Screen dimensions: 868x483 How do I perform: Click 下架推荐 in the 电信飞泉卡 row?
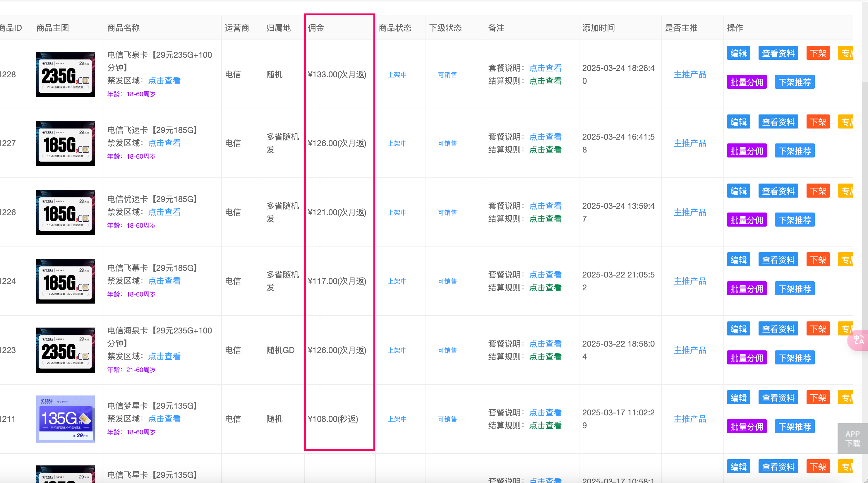(795, 82)
